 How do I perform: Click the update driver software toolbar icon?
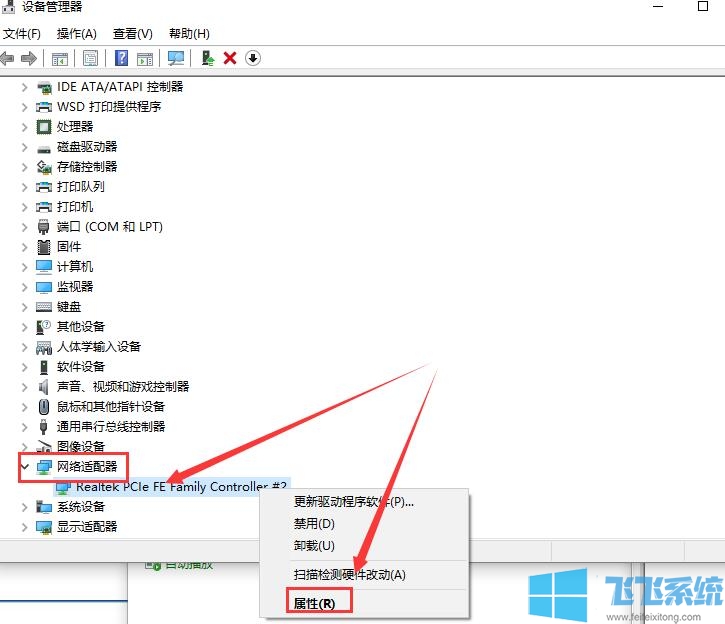point(208,58)
